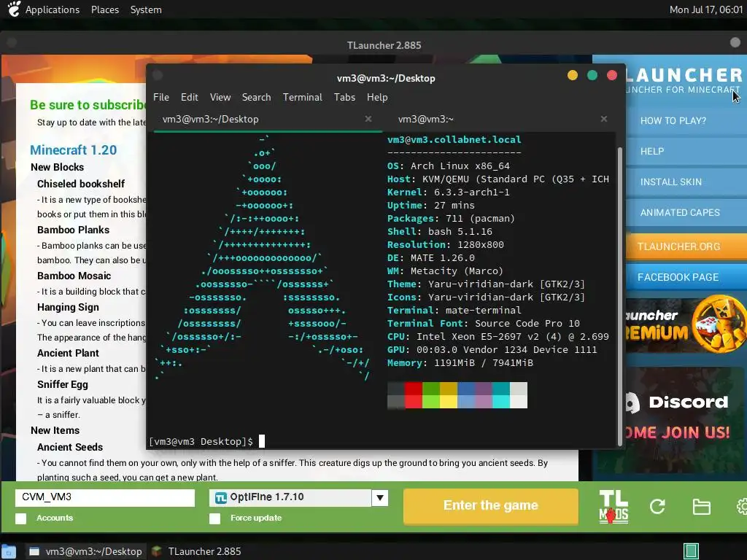The image size is (747, 560).
Task: Click terminal's green maximize button
Action: 592,75
